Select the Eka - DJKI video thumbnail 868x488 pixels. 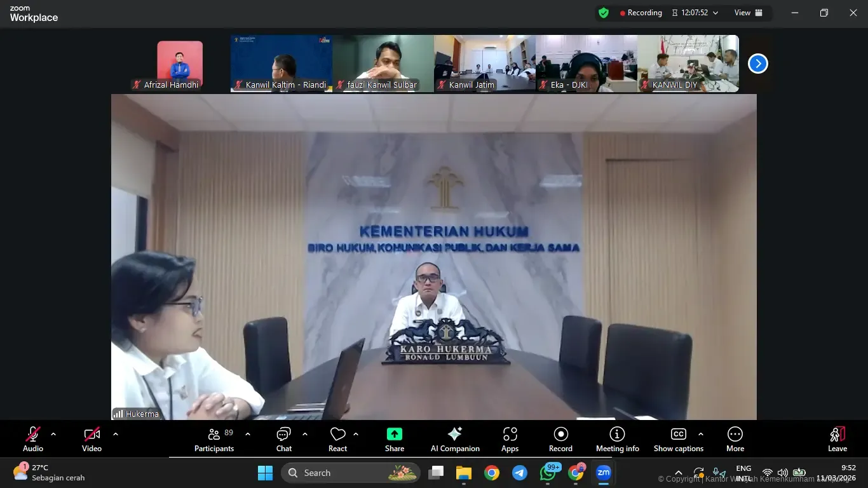point(586,64)
